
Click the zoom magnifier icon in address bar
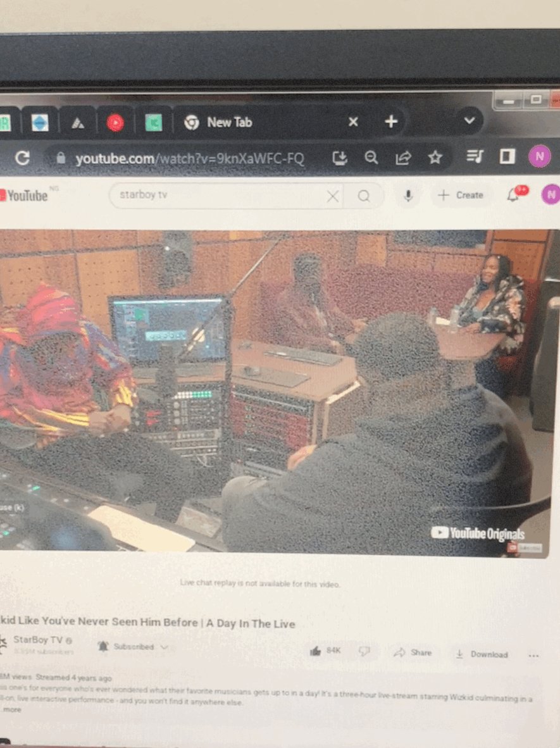point(371,158)
